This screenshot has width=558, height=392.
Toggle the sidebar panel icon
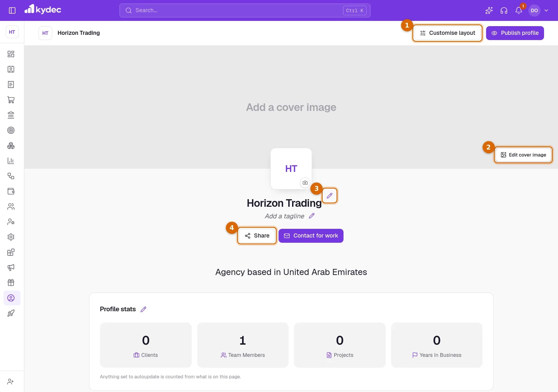click(x=12, y=10)
